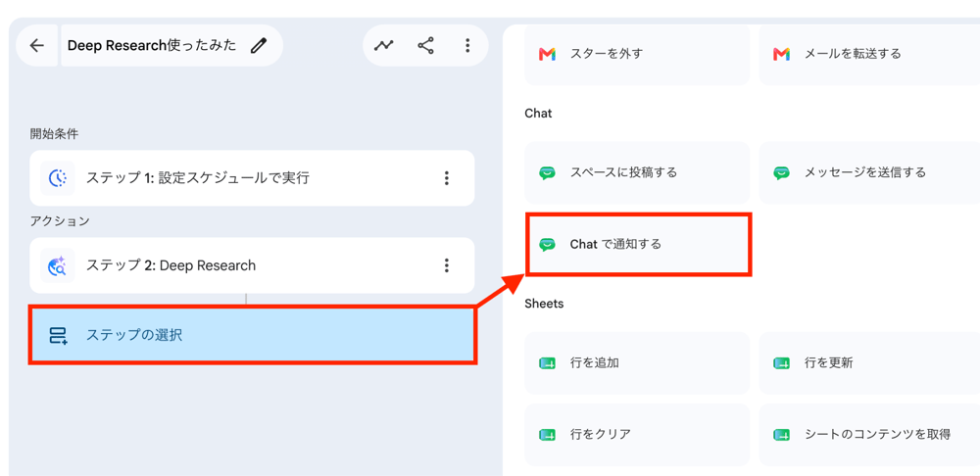Viewport: 980px width, 476px height.
Task: Choose メッセージを送信する Chat action
Action: tap(869, 172)
